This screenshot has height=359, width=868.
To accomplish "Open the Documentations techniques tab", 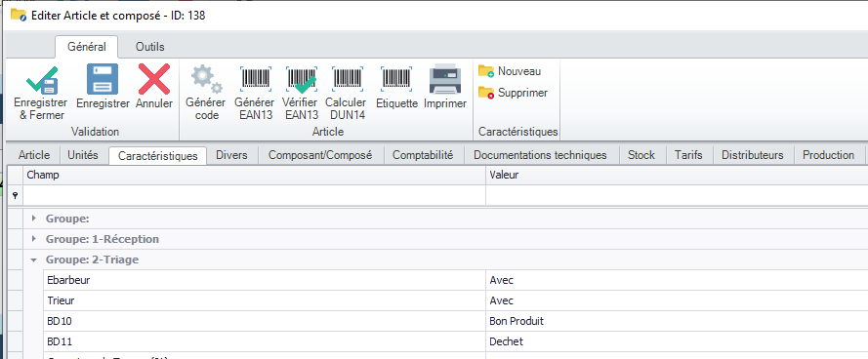I will coord(540,155).
